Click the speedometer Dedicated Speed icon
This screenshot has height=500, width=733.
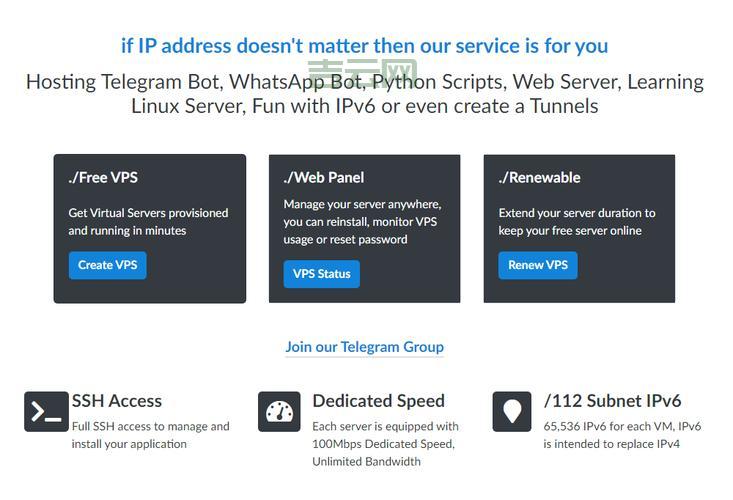279,411
